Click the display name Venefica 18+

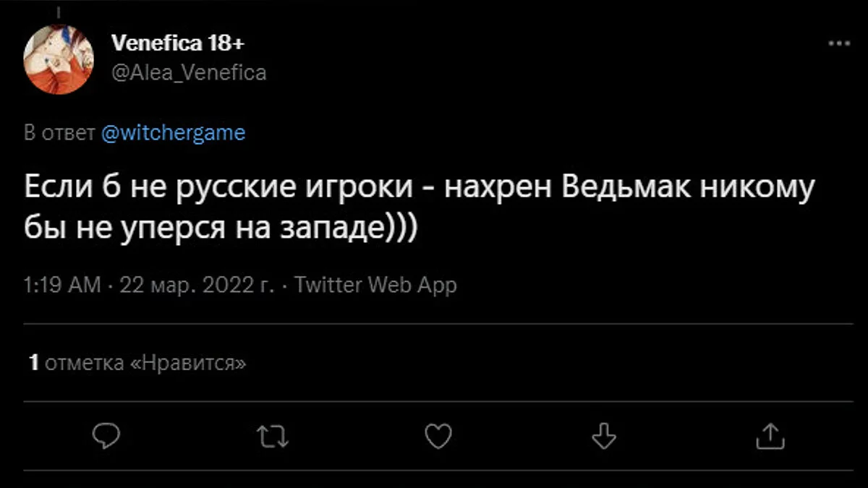pyautogui.click(x=177, y=44)
